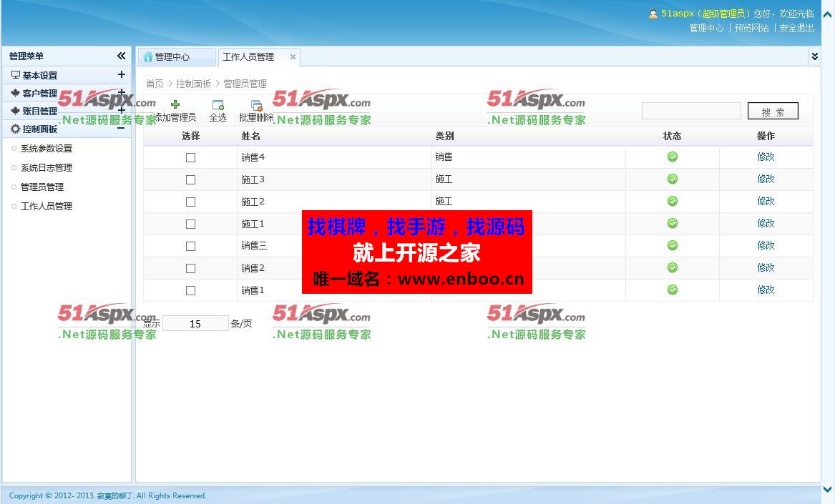Open 工作人员管理 in the sidebar
The height and width of the screenshot is (504, 835).
[x=47, y=206]
